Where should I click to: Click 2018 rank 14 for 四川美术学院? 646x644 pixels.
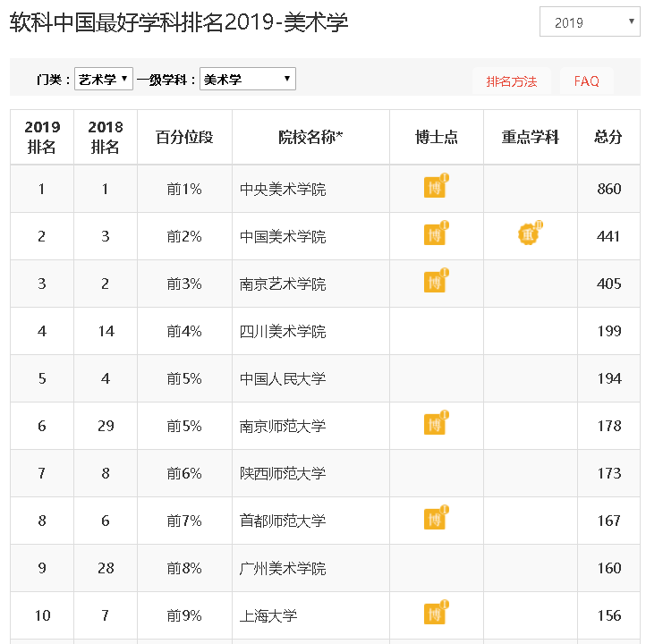[106, 331]
